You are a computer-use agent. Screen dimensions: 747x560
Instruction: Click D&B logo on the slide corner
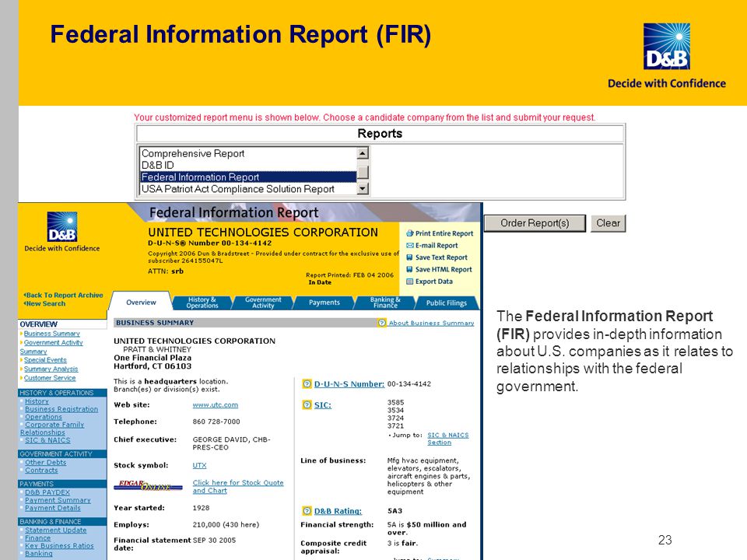(667, 47)
